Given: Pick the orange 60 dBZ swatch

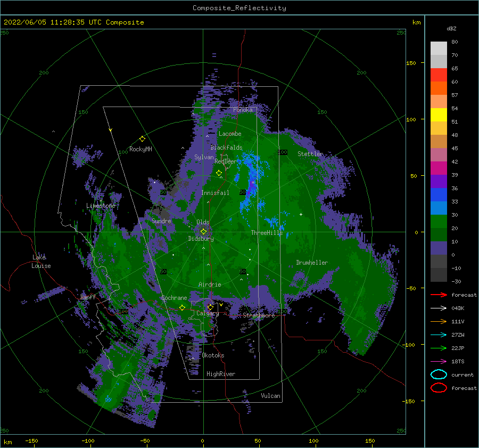Looking at the screenshot, I should click(439, 88).
